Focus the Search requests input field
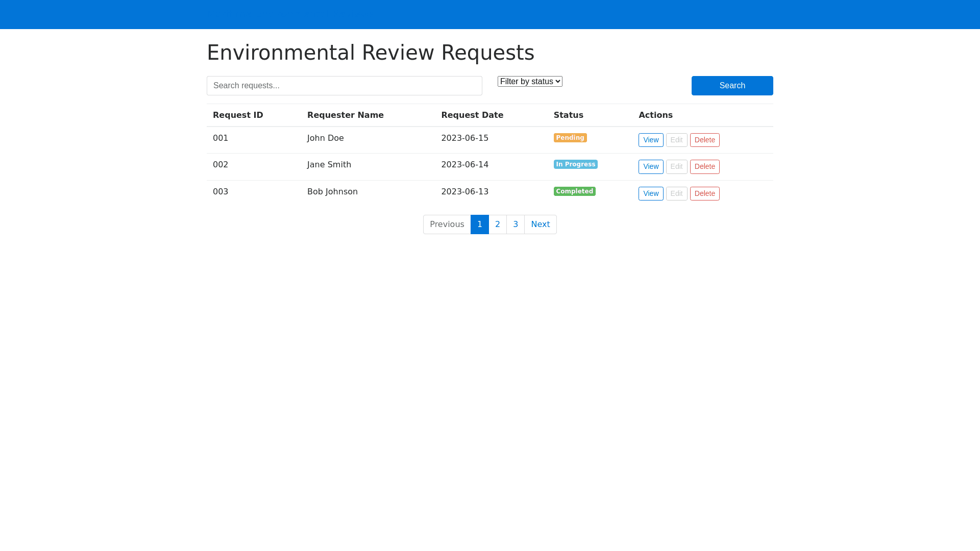Image resolution: width=980 pixels, height=551 pixels. click(x=344, y=86)
